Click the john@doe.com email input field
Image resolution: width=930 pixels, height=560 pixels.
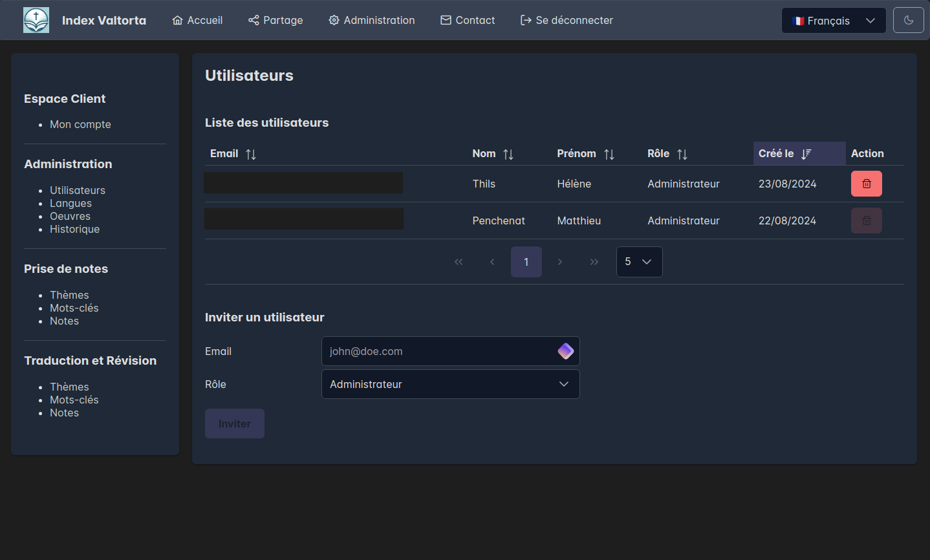[438, 351]
